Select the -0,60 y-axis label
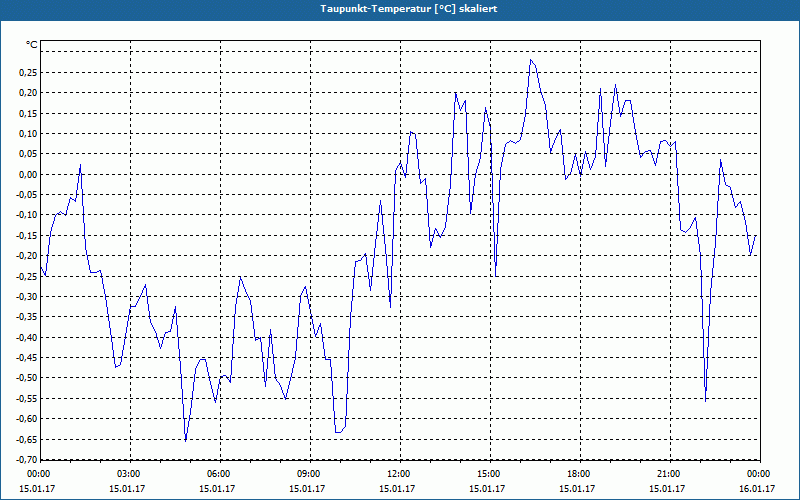Screen dimensions: 800x500 coord(27,419)
